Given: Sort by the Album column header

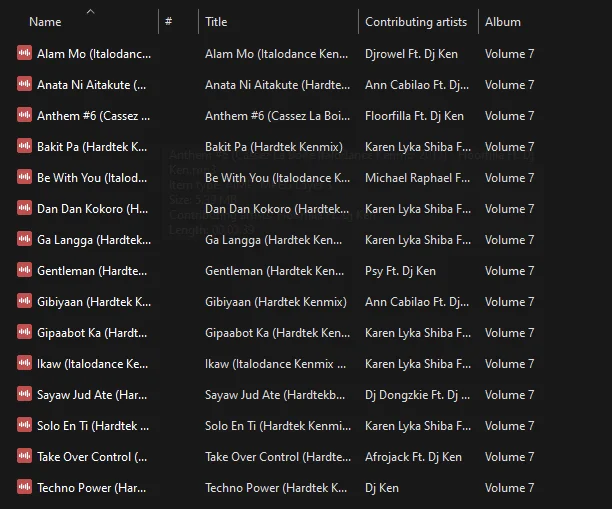Looking at the screenshot, I should 503,22.
